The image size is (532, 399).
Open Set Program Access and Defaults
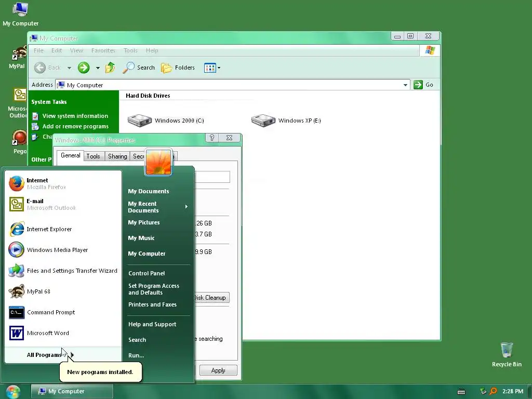pos(154,289)
